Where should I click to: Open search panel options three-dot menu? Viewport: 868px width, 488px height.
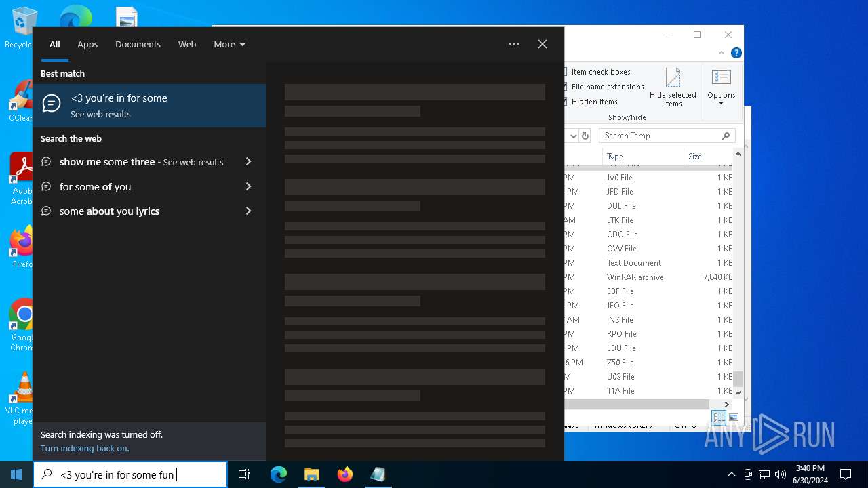tap(514, 44)
